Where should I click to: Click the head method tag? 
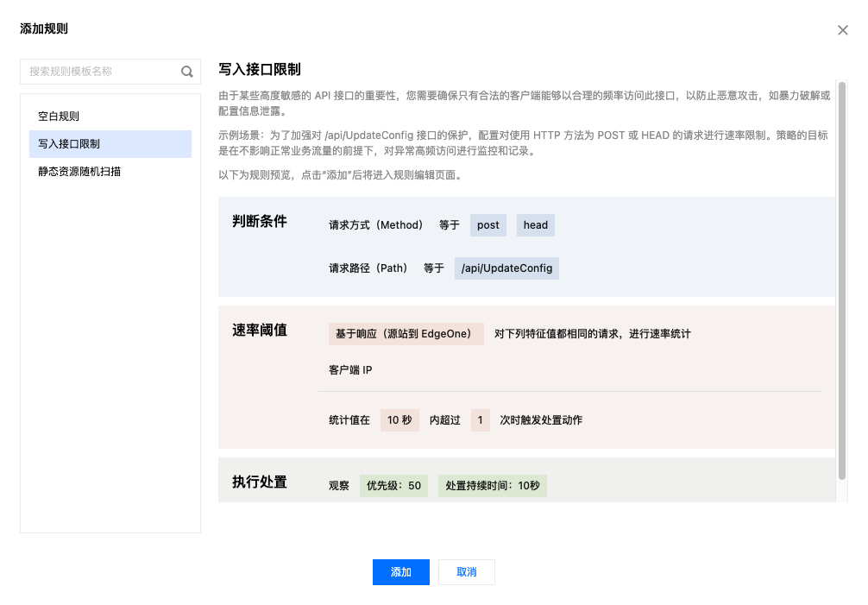coord(536,225)
